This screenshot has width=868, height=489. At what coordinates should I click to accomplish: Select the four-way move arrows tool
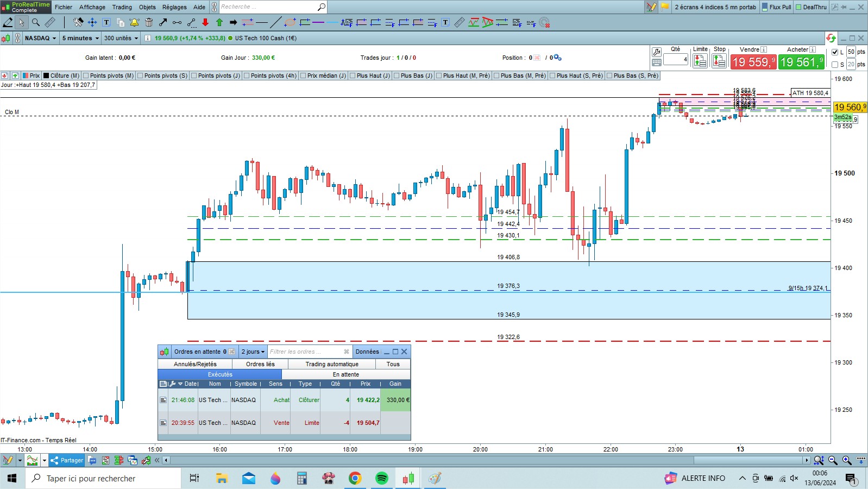[92, 22]
